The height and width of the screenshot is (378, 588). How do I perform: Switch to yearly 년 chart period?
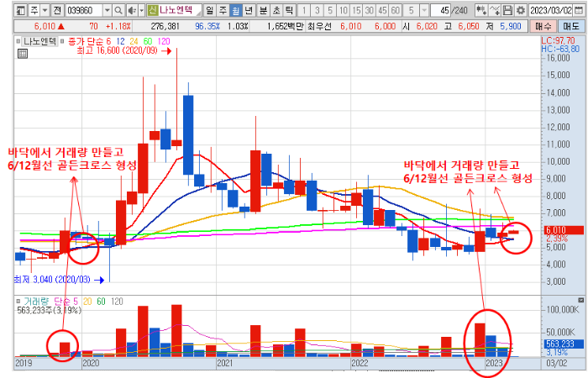coord(249,10)
